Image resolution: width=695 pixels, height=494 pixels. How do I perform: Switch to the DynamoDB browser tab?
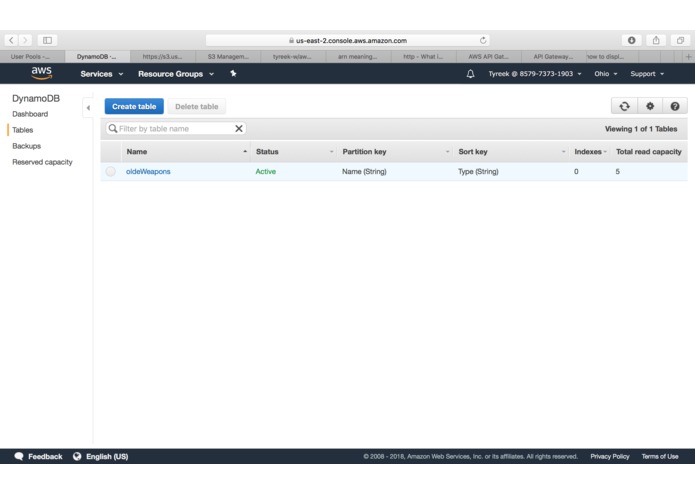tap(98, 57)
